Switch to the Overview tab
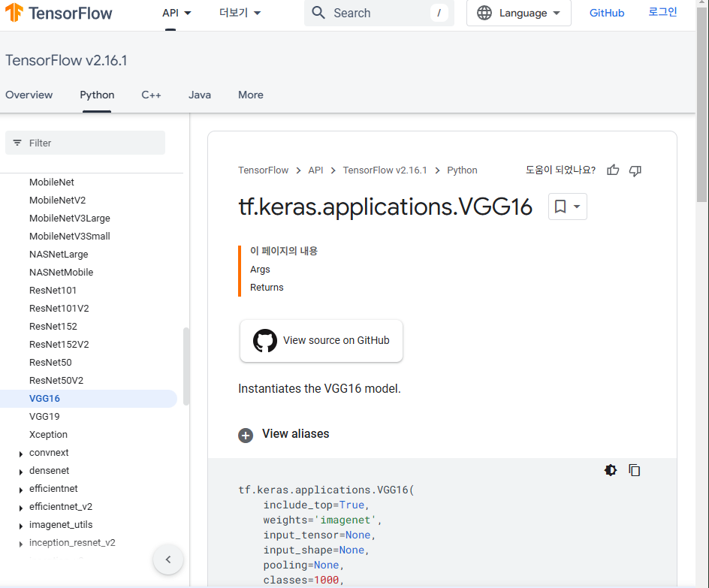The width and height of the screenshot is (709, 588). pyautogui.click(x=29, y=95)
